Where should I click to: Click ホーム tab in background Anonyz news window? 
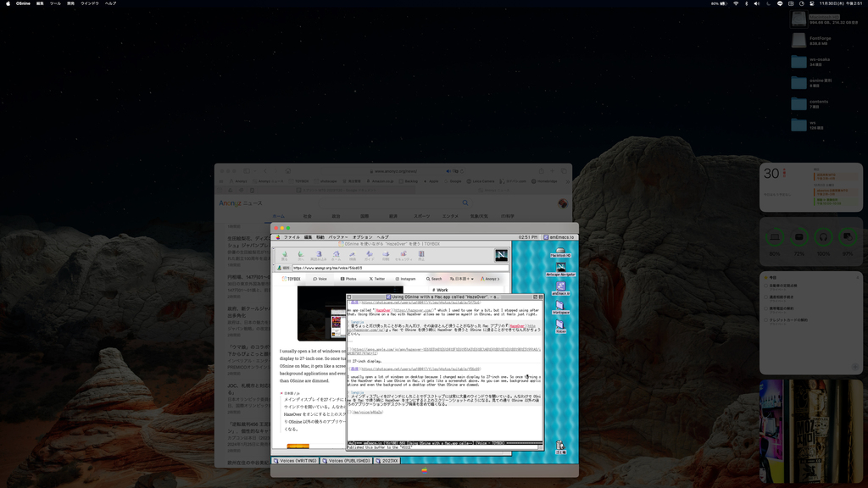278,216
